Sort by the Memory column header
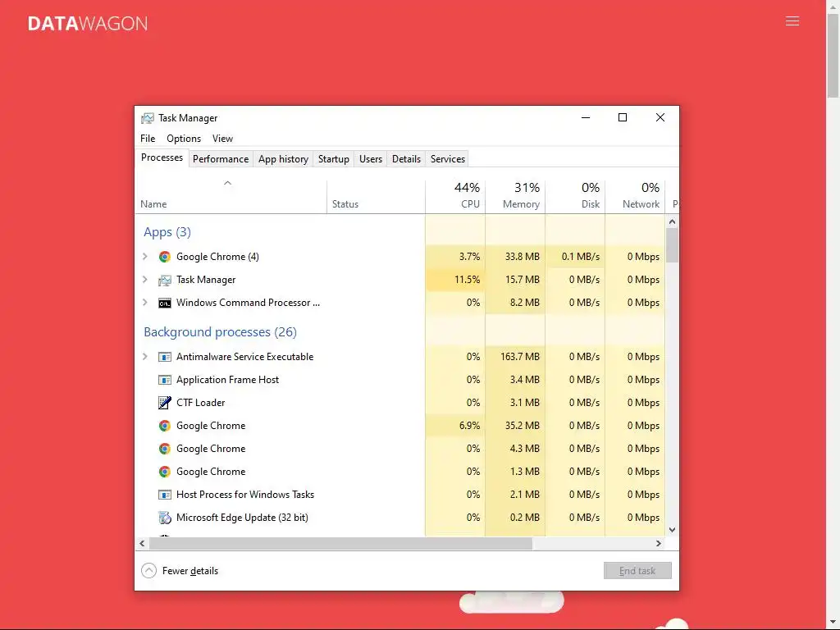The width and height of the screenshot is (840, 630). 515,197
